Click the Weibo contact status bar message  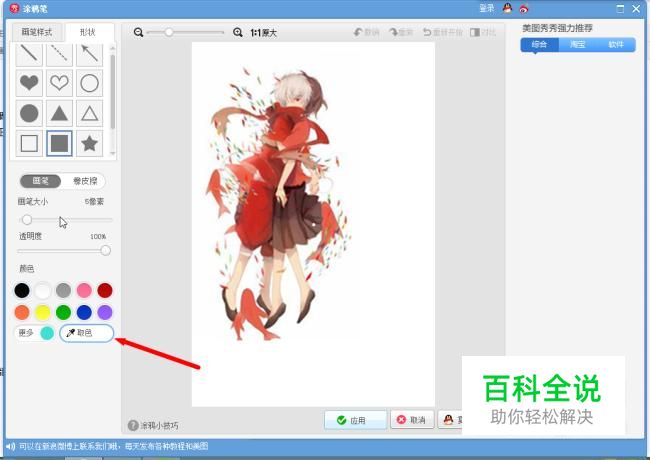[114, 446]
